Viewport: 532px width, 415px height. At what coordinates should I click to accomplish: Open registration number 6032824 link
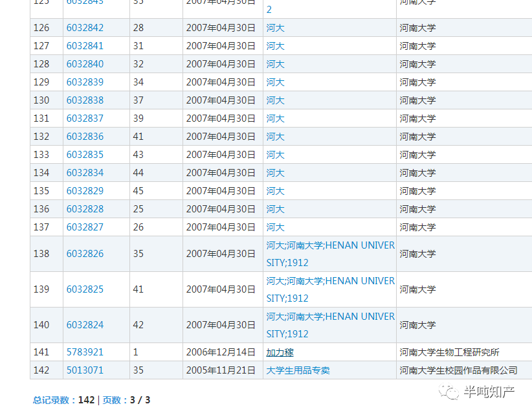tap(85, 325)
